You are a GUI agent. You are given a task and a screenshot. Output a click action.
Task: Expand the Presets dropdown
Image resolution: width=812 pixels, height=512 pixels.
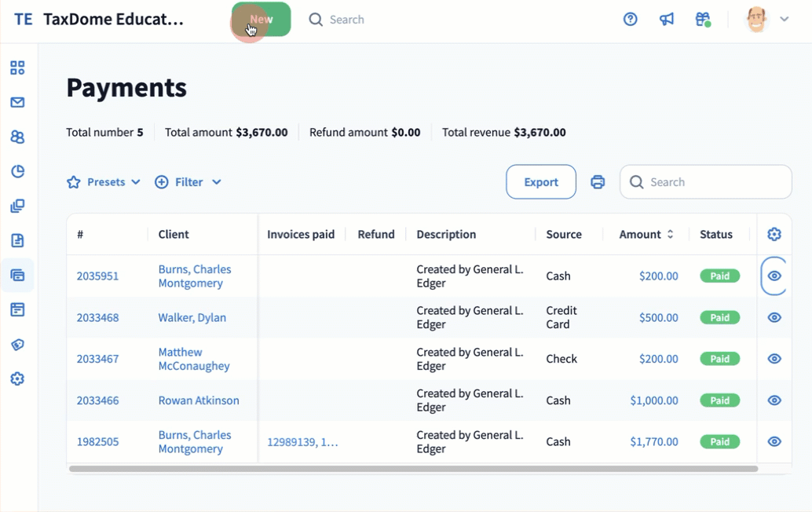point(104,182)
